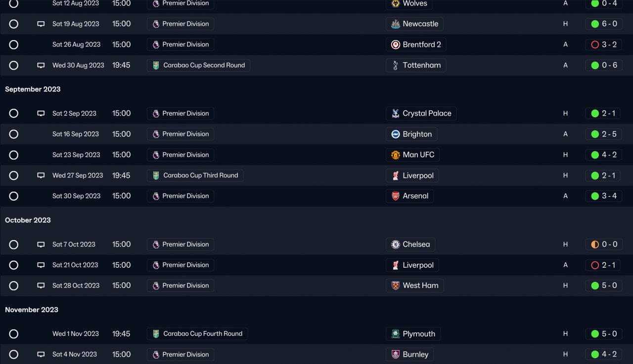
Task: Select the radio circle for Sat 16 Sep fixture
Action: (14, 134)
